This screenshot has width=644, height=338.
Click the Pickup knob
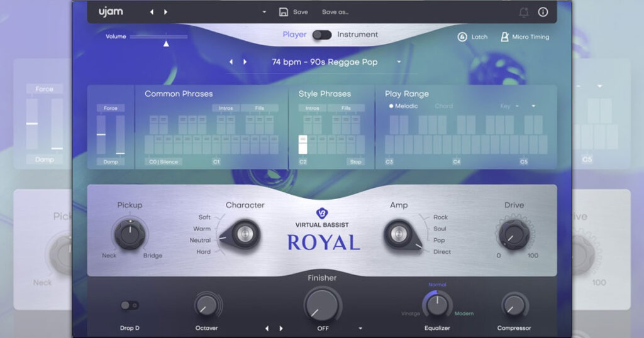coord(130,234)
